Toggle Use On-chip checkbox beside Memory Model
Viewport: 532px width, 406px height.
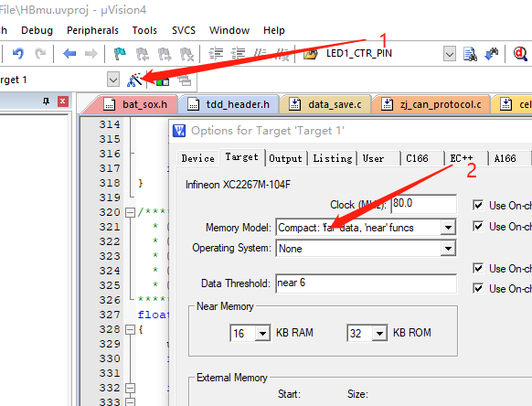tap(478, 226)
